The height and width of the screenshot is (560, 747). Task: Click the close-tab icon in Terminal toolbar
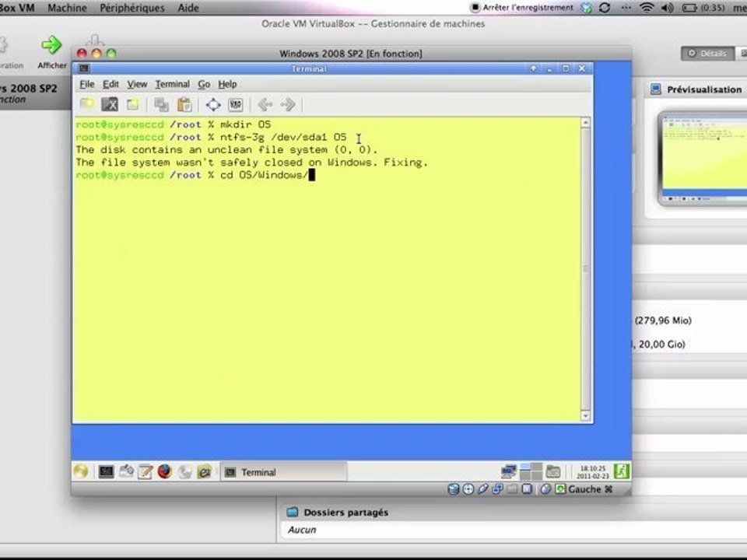coord(110,104)
